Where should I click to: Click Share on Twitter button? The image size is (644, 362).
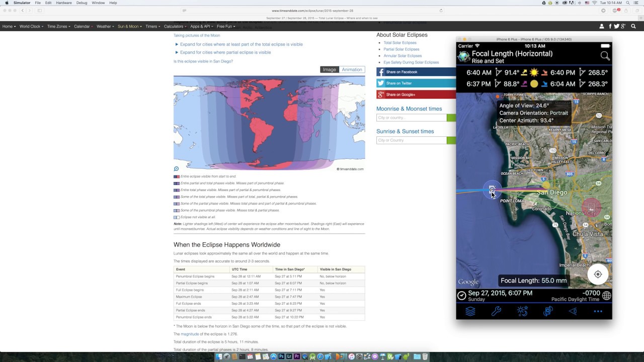pyautogui.click(x=416, y=83)
